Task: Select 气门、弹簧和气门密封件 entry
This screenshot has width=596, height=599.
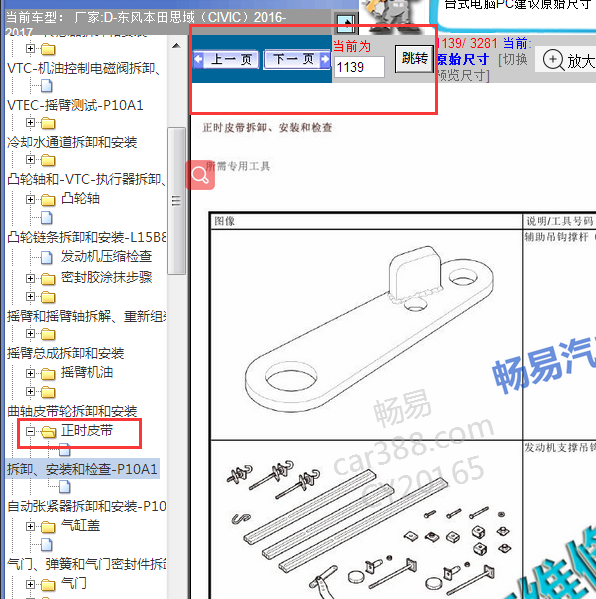Action: [x=87, y=564]
